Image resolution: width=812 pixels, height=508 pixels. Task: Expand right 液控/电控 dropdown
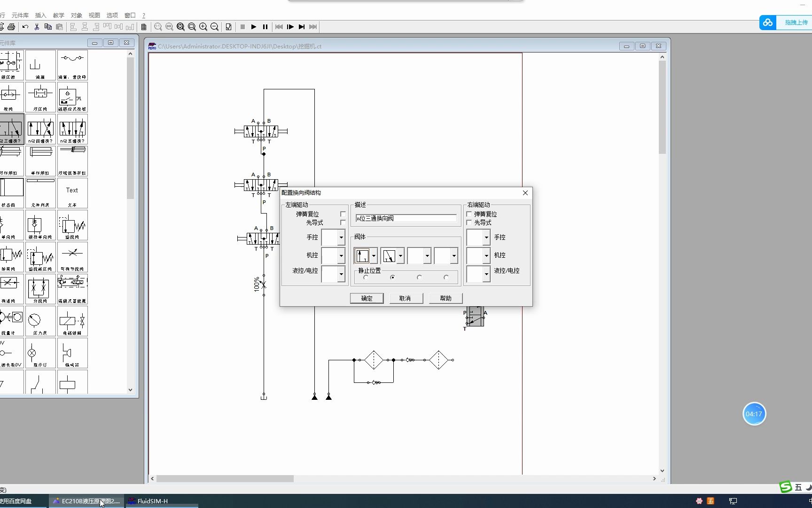tap(486, 274)
